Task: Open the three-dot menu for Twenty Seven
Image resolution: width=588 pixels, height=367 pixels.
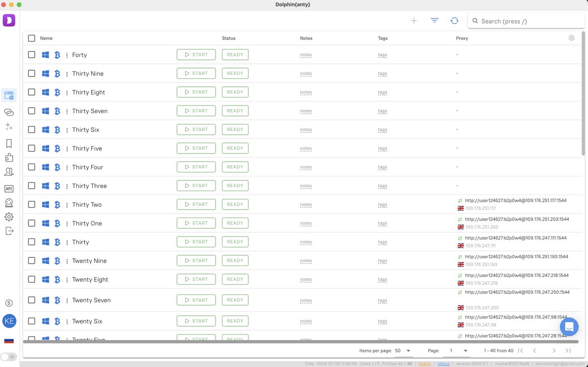Action: point(66,300)
